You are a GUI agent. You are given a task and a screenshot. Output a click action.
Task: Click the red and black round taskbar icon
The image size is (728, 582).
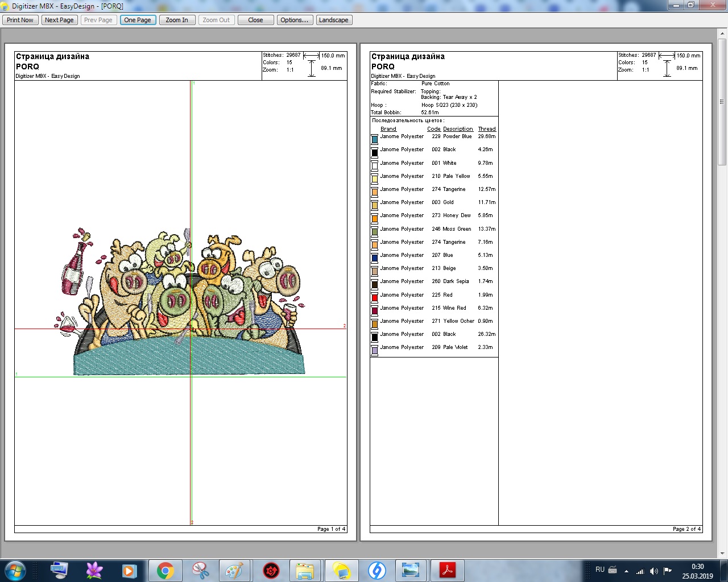point(271,570)
